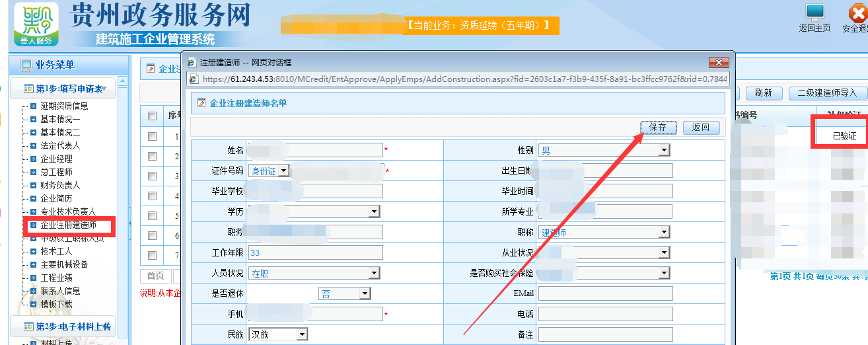
Task: Click the 业务菜单 computer icon
Action: coord(26,65)
